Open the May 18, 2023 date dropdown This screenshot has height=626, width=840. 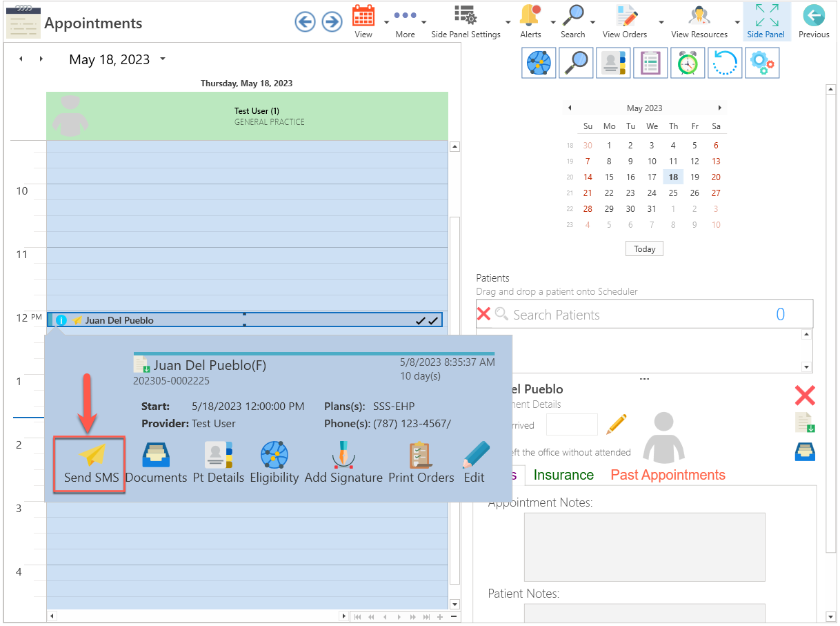click(163, 59)
